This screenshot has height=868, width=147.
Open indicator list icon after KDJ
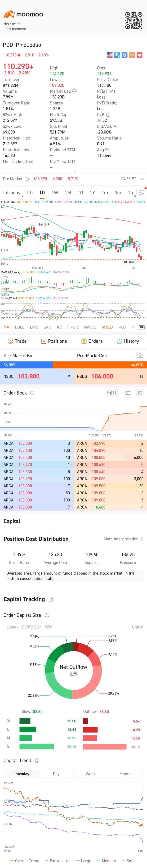point(142,327)
